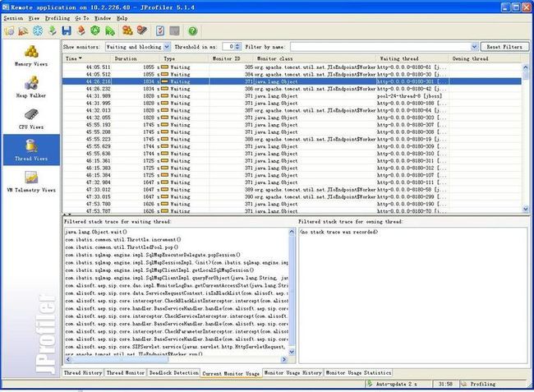Viewport: 534px width, 392px height.
Task: Click the Reset Filters button
Action: 504,47
